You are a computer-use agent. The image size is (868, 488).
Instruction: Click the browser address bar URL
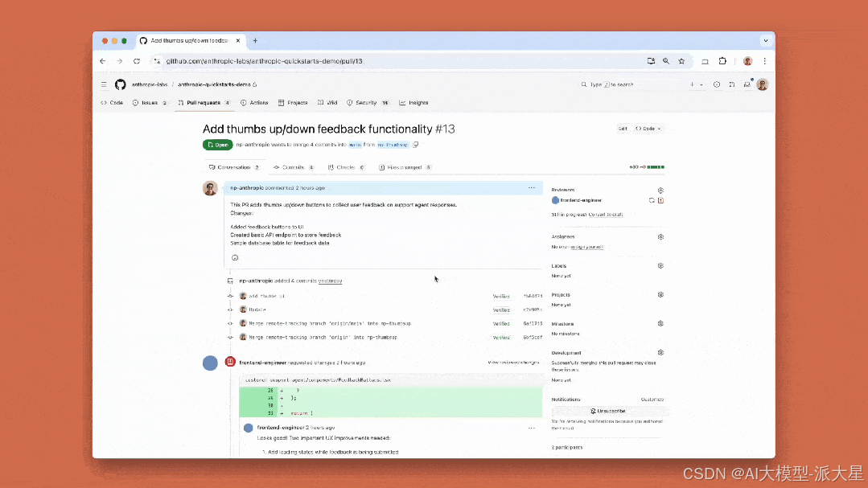tap(264, 61)
